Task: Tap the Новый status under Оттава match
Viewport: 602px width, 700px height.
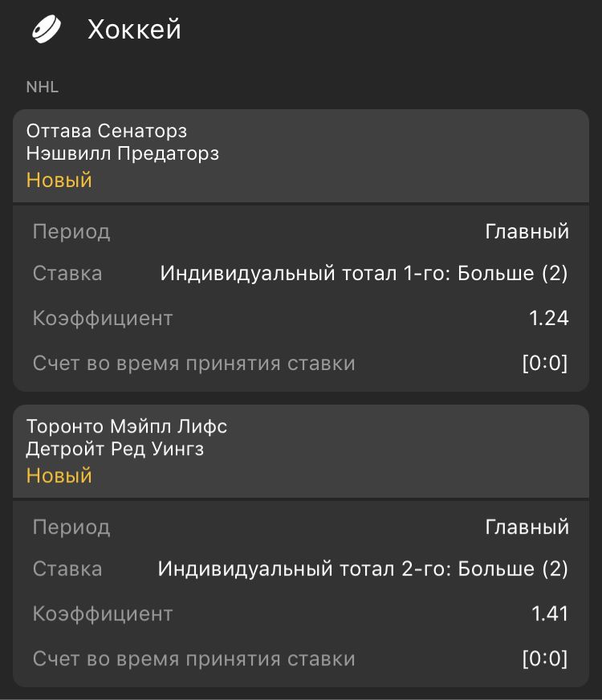Action: click(x=59, y=180)
